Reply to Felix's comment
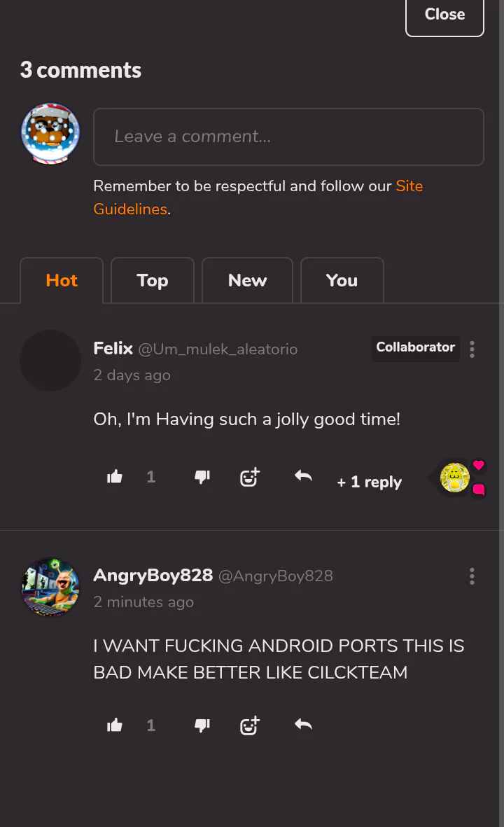 (303, 477)
